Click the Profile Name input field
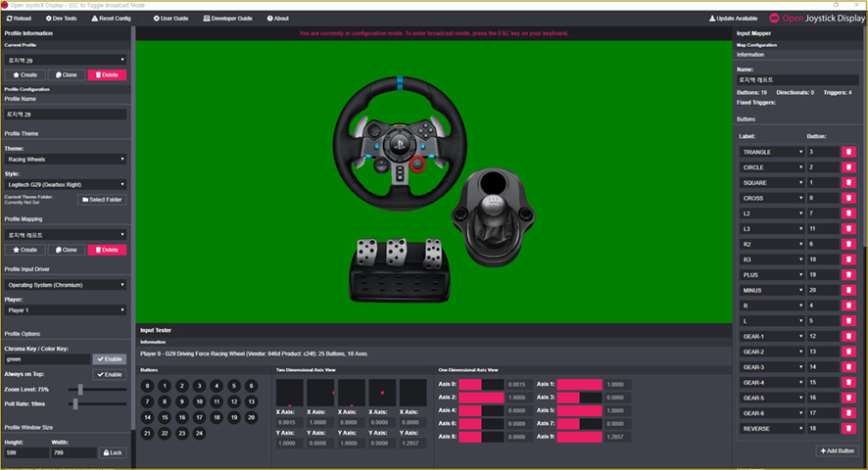Viewport: 868px width, 470px height. click(x=66, y=114)
